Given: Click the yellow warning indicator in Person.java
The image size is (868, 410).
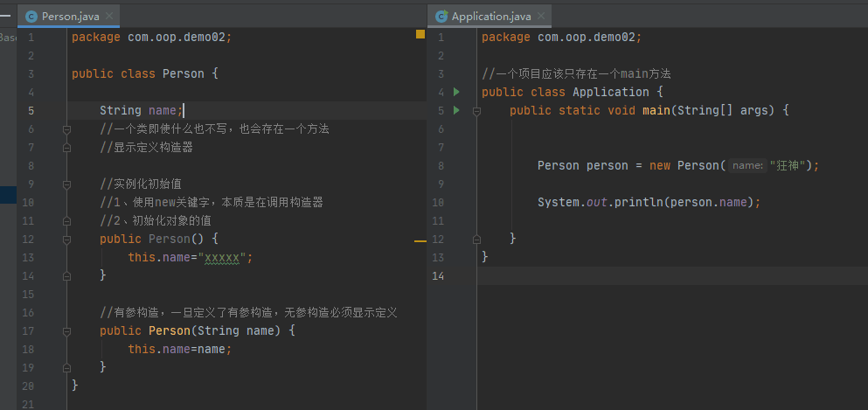Looking at the screenshot, I should (420, 34).
